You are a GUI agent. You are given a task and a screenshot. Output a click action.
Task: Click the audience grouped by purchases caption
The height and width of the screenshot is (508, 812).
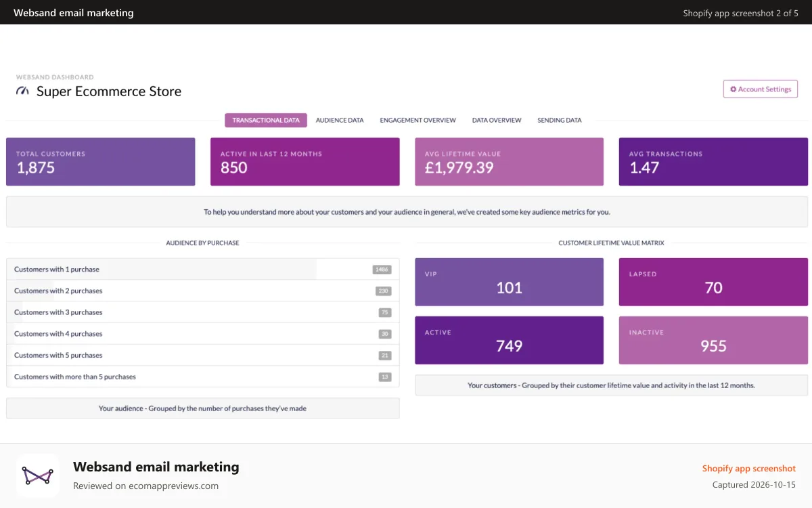[202, 408]
